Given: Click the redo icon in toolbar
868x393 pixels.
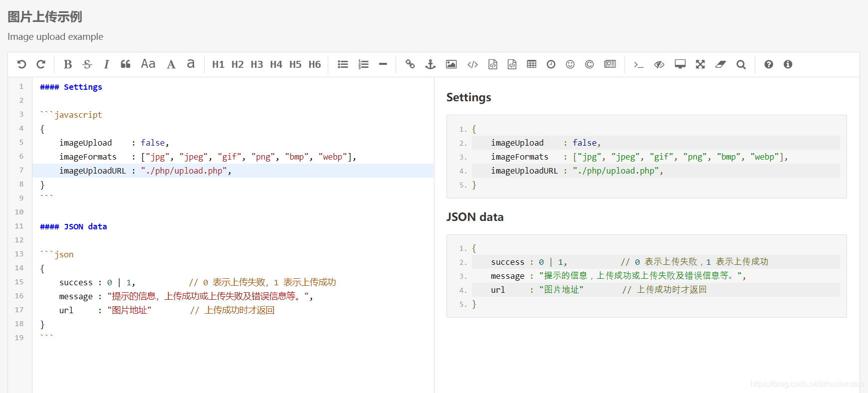Looking at the screenshot, I should [41, 64].
